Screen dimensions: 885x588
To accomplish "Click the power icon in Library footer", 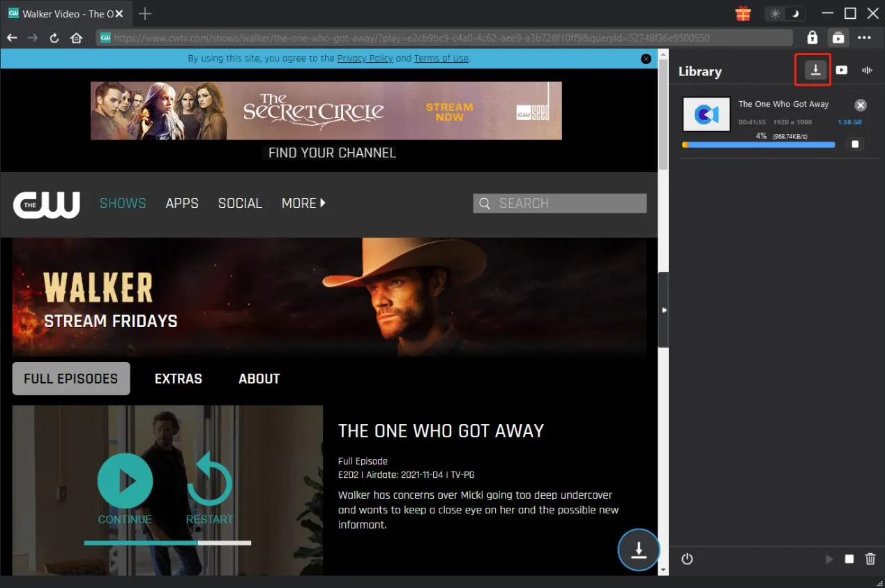I will (687, 559).
